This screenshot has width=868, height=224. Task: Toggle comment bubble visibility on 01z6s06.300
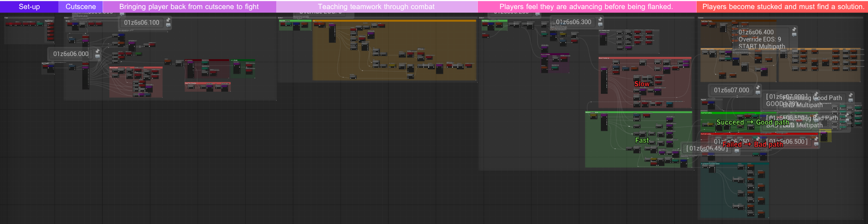600,24
